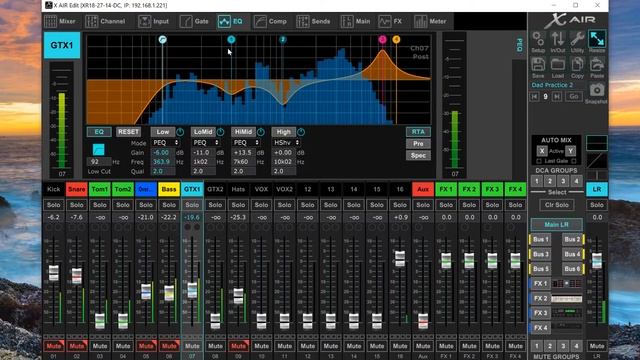Open the Low band PEQ mode dropdown

[166, 142]
